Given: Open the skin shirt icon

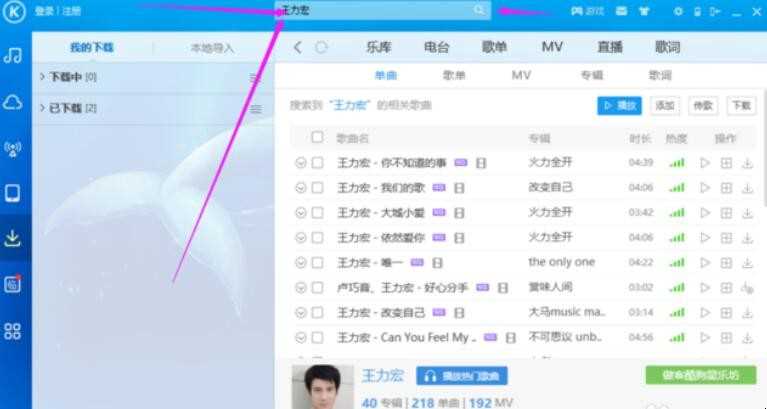Looking at the screenshot, I should 644,11.
